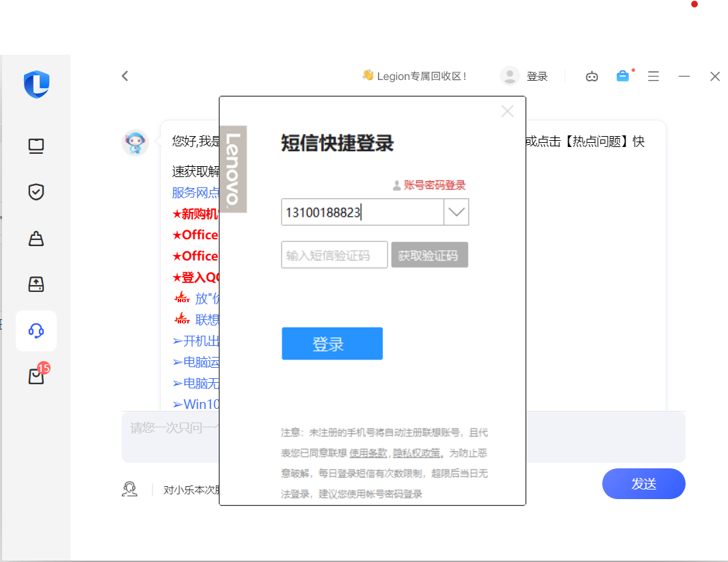Click 登录 text in header

click(537, 76)
